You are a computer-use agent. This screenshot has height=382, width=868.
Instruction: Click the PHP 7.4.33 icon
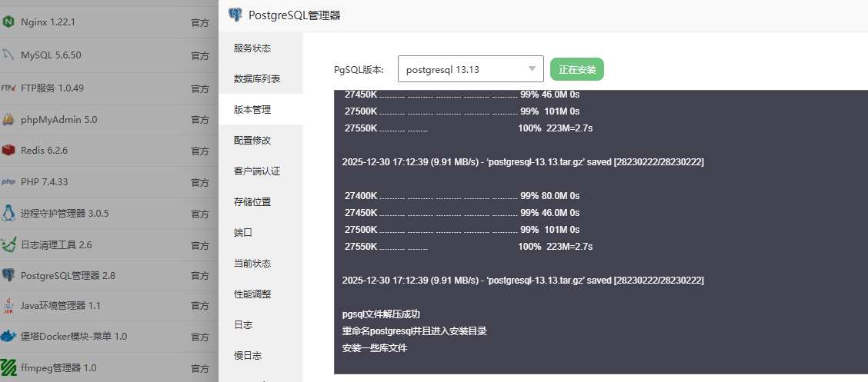[8, 182]
